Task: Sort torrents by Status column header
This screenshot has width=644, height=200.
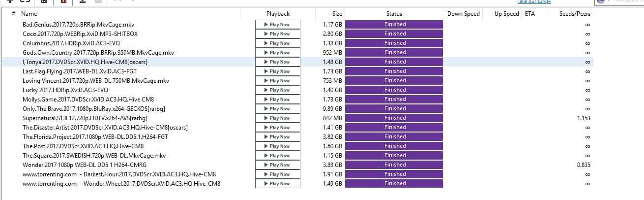Action: click(x=394, y=14)
